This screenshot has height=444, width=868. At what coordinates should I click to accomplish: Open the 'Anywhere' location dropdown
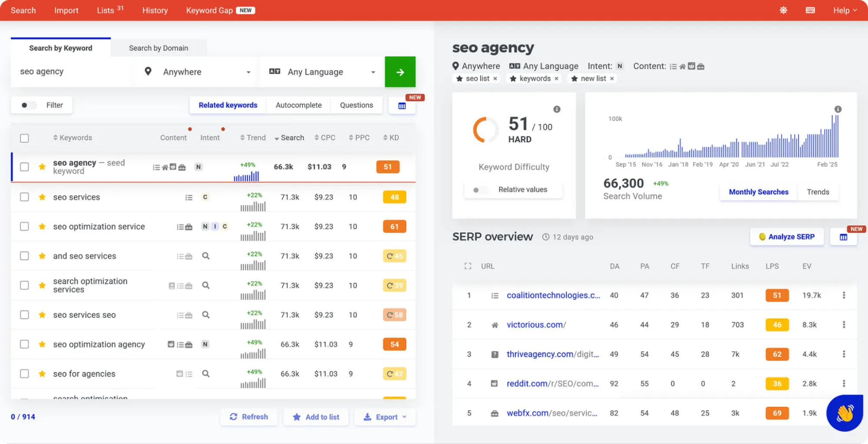coord(195,72)
